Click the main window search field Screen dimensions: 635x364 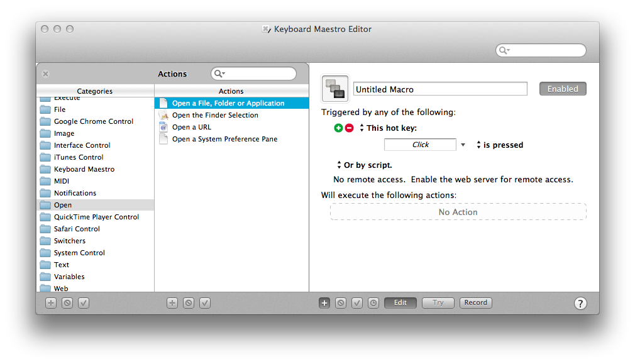(x=541, y=50)
